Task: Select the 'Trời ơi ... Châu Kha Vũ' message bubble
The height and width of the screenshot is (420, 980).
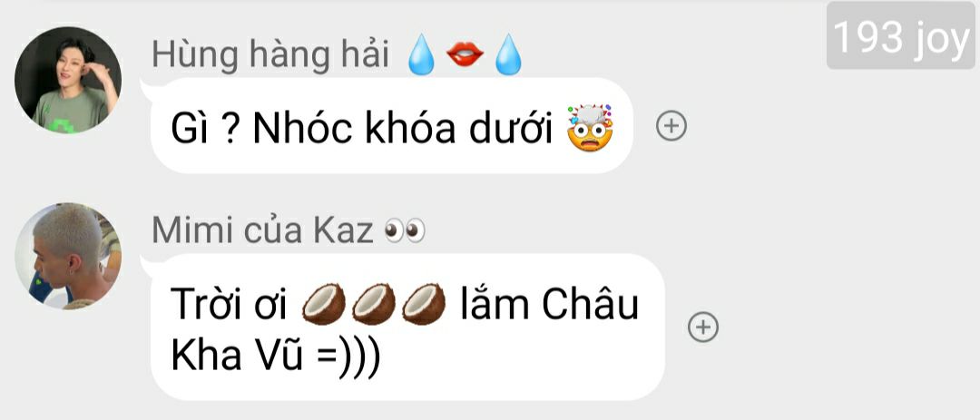Action: point(407,327)
